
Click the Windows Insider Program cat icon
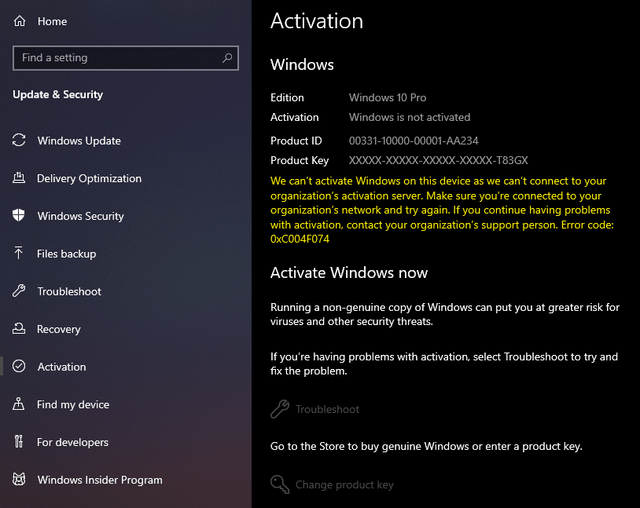19,479
